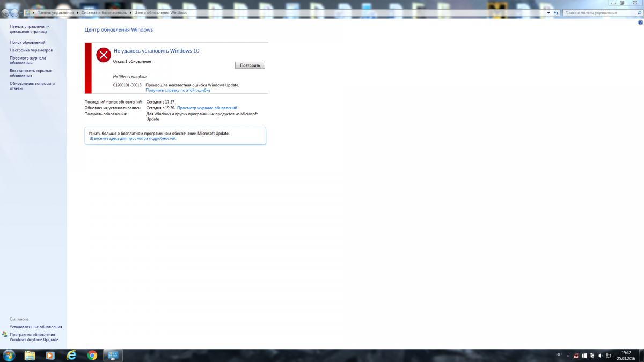Open 'Настройка параметров' in the sidebar
This screenshot has width=644, height=362.
coord(31,50)
